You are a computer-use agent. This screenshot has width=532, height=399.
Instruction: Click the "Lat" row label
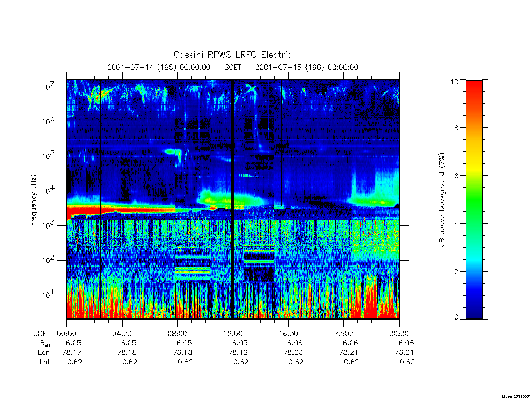pyautogui.click(x=45, y=362)
